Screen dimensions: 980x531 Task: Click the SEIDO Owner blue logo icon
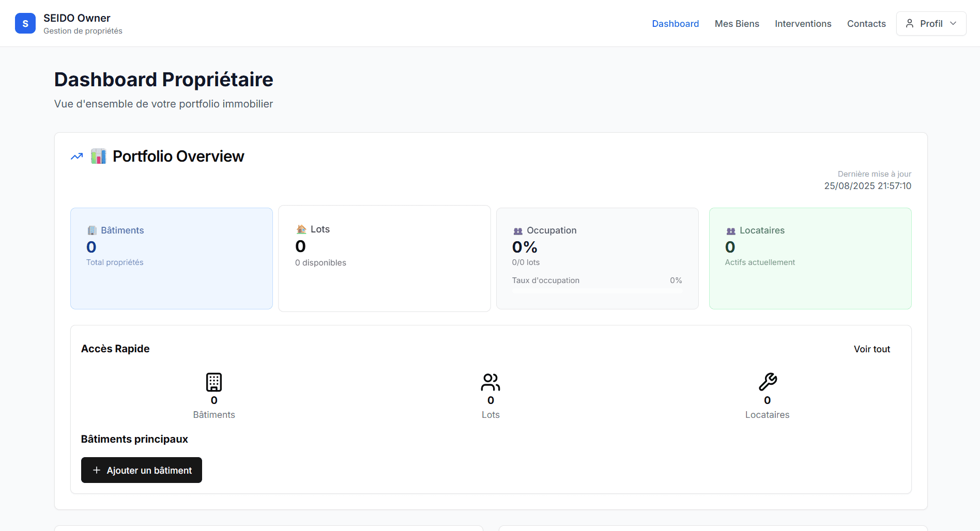25,23
